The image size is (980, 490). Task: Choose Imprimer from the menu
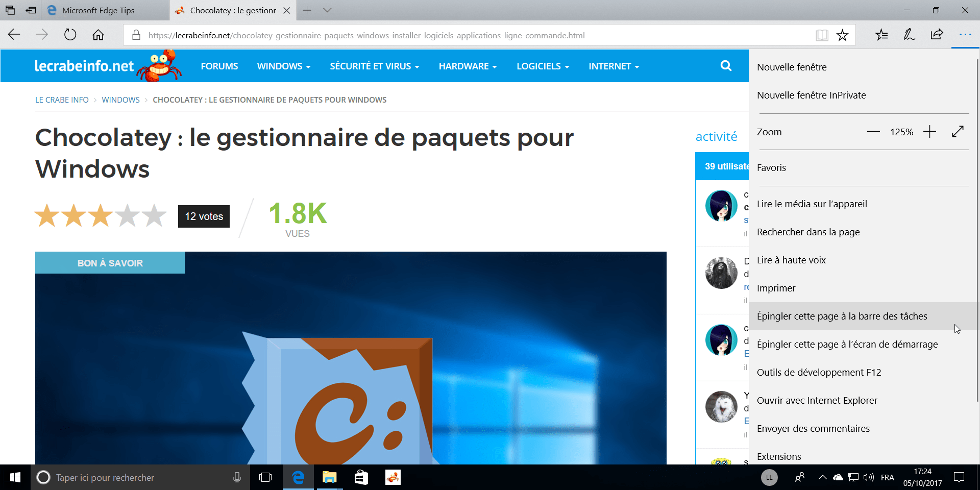pos(863,288)
